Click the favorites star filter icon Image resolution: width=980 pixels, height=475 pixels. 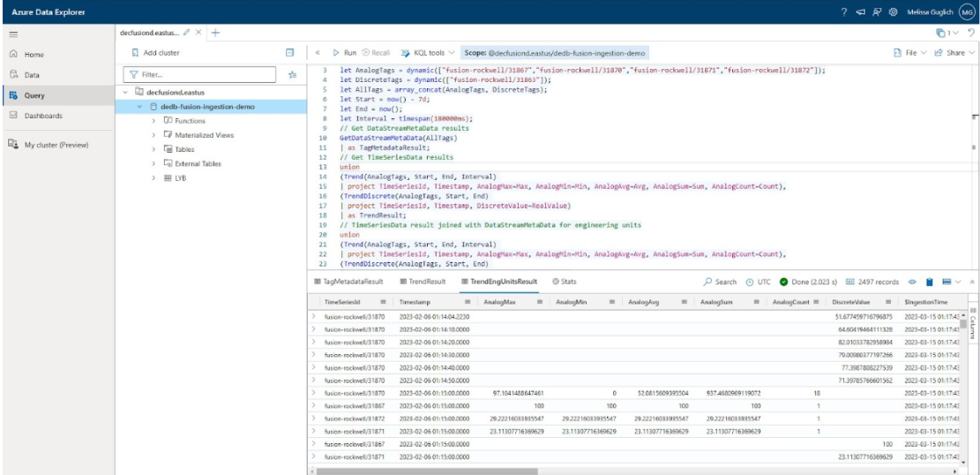(293, 75)
